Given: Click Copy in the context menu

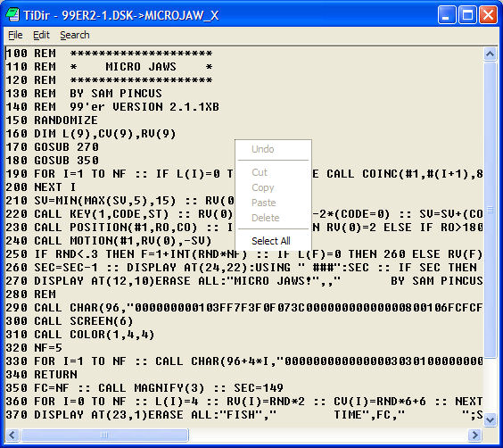Looking at the screenshot, I should 263,187.
